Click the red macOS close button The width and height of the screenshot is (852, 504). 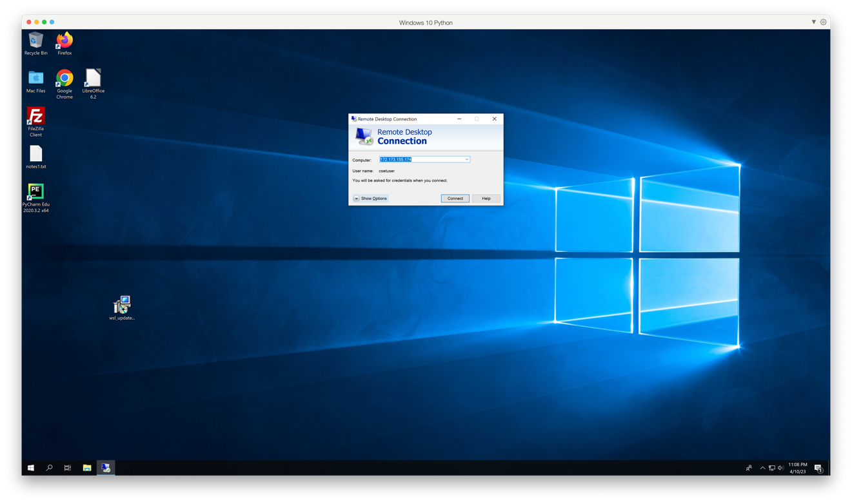click(x=29, y=22)
